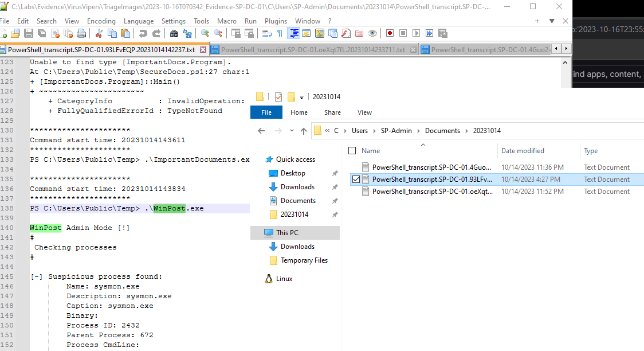Screen dimensions: 644x351
Task: Click the Redo arrow icon
Action: pyautogui.click(x=156, y=33)
